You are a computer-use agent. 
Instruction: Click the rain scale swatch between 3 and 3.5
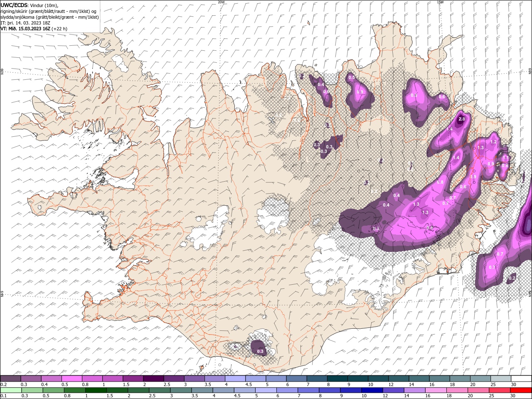180,390
